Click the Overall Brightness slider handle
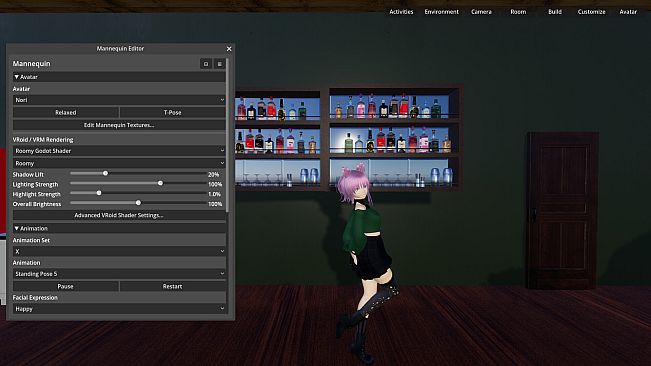The image size is (651, 366). point(138,203)
